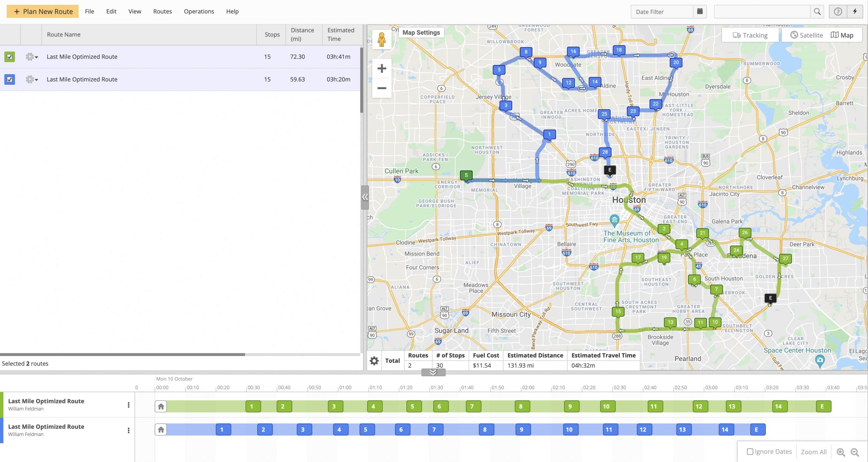Uncheck the green route checkbox
868x462 pixels.
point(9,57)
